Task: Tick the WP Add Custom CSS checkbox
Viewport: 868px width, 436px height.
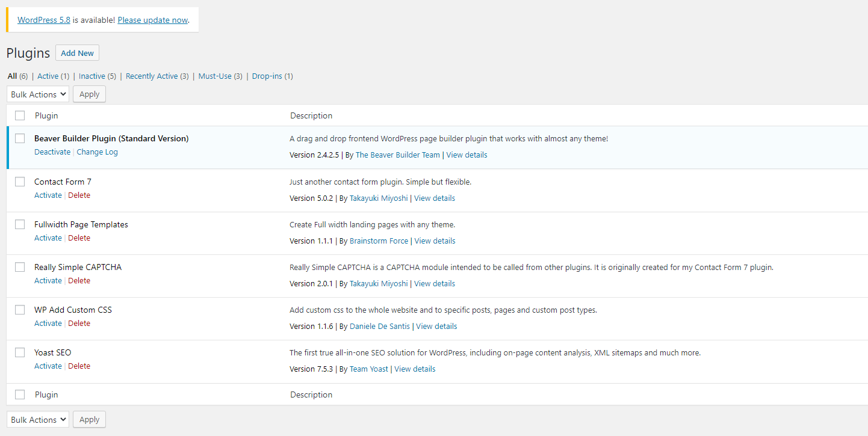Action: [20, 310]
